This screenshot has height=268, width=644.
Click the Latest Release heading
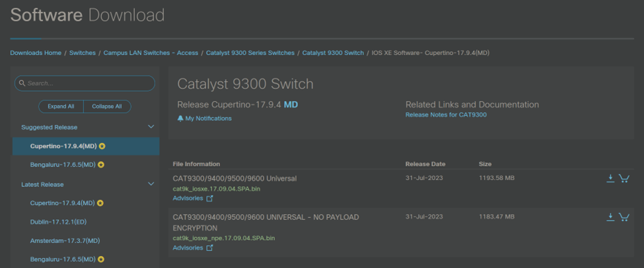[42, 185]
